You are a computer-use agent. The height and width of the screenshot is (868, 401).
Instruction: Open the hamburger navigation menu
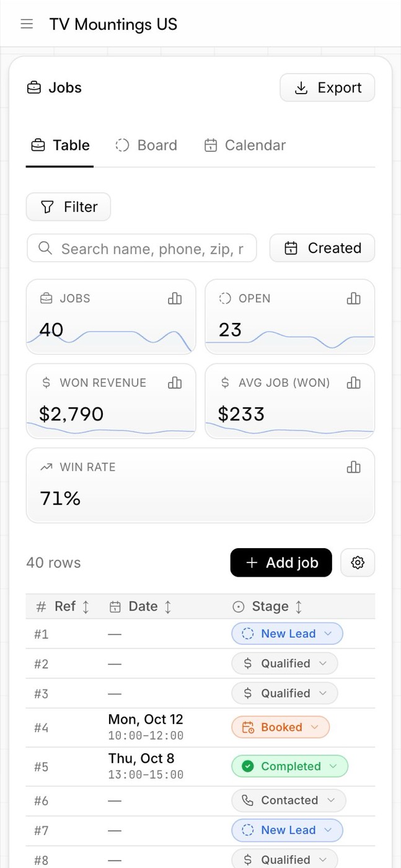point(27,24)
